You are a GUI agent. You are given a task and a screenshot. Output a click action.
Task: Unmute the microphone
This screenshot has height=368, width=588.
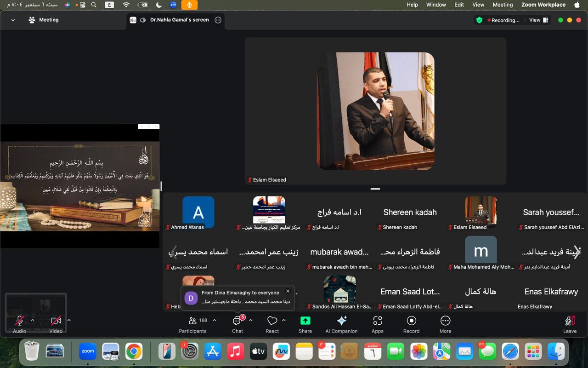(19, 321)
